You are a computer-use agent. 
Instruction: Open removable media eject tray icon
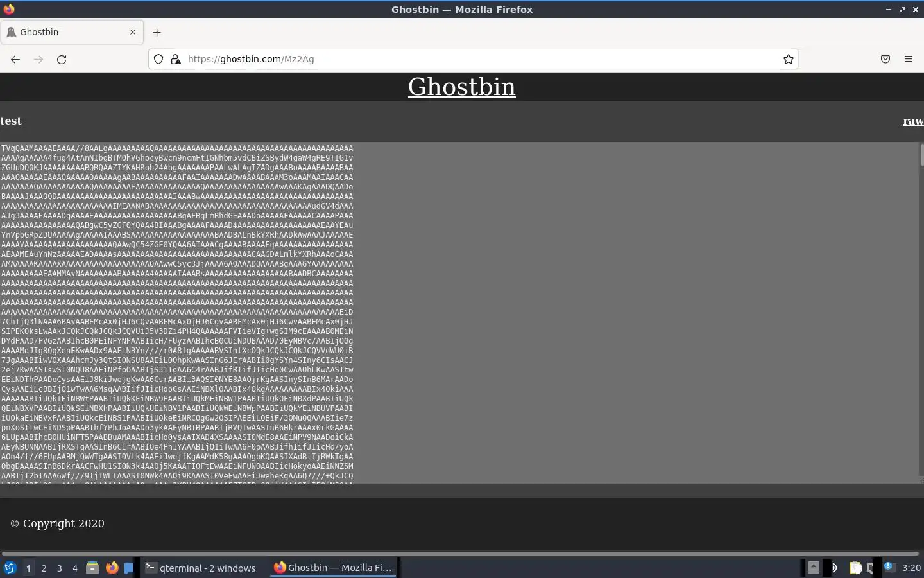coord(813,567)
